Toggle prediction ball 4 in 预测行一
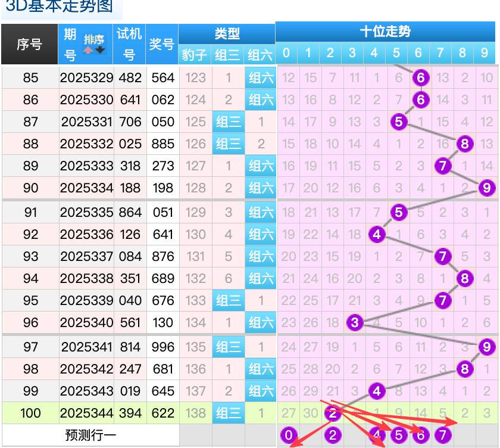 [x=377, y=435]
